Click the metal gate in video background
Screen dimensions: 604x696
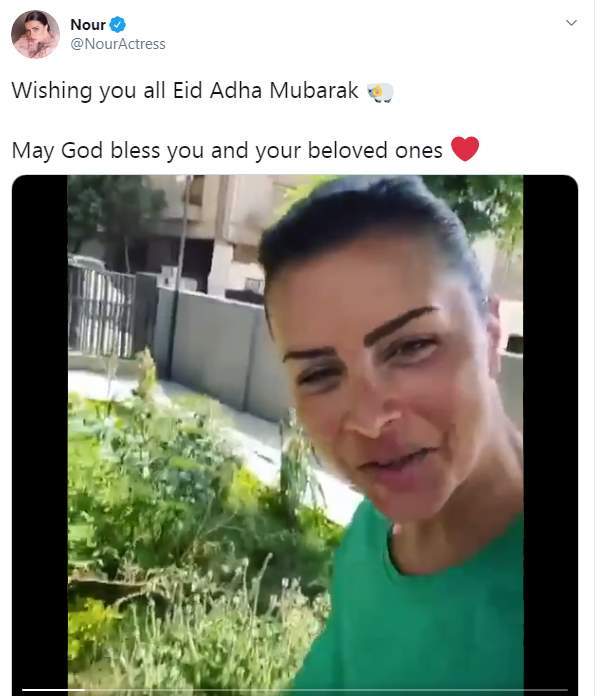click(x=101, y=311)
